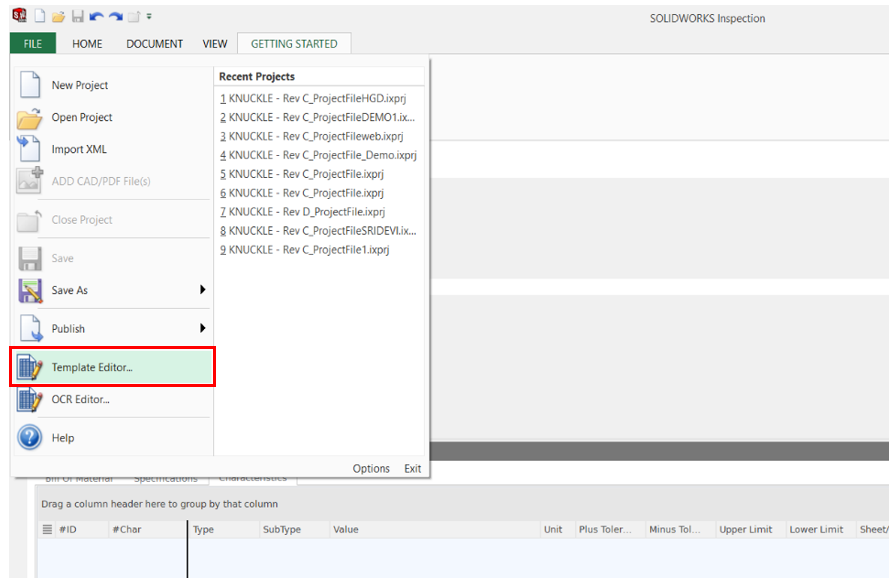Click the SOLIDWORKS app logo icon
Screen dimensions: 889x578
click(19, 16)
